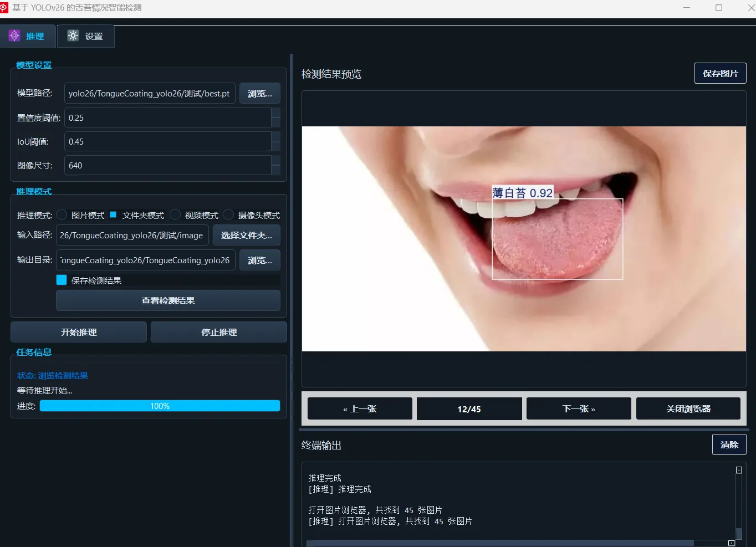756x547 pixels.
Task: Decrease the 置信度阈值 spinner down arrow
Action: click(276, 122)
